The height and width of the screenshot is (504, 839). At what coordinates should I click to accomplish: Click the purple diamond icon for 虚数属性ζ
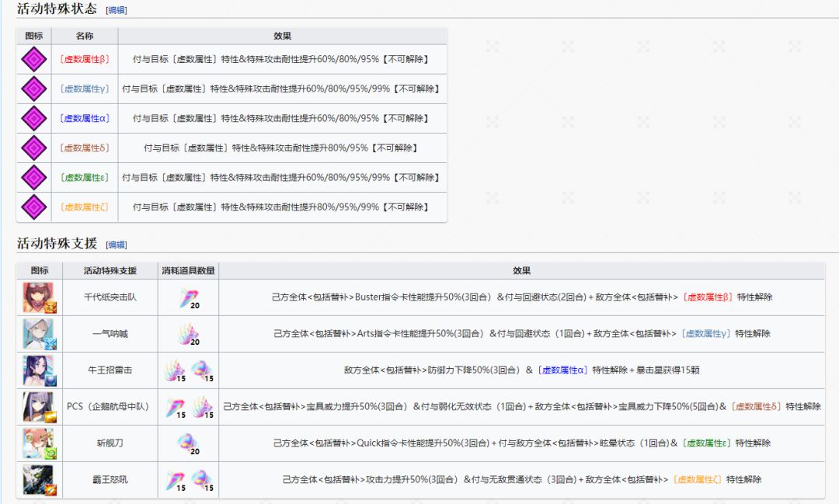[33, 207]
